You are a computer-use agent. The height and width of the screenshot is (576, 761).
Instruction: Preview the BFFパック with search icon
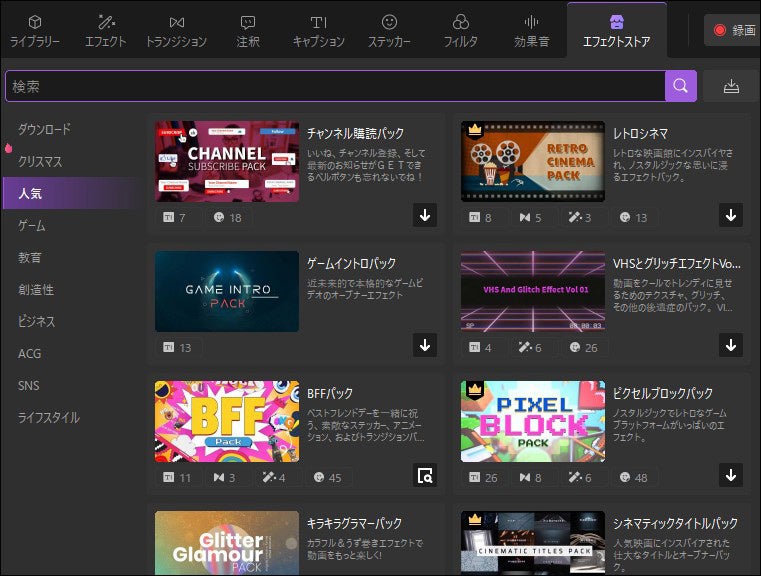pos(425,476)
